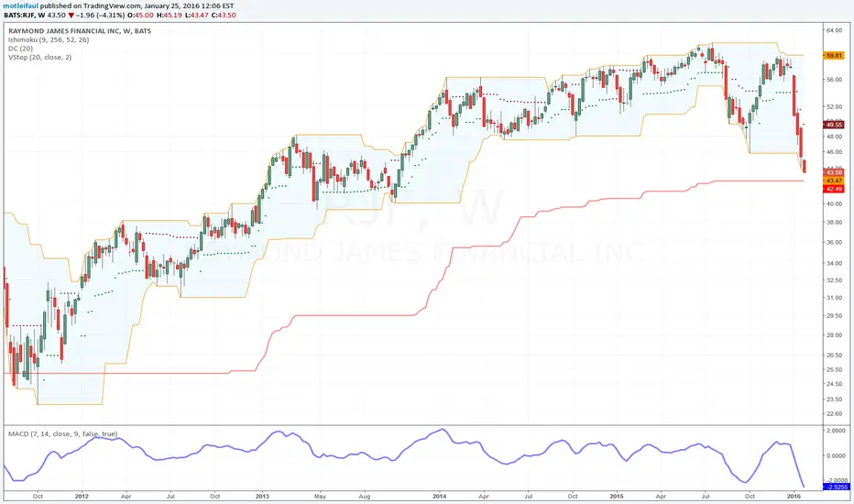
Task: Select the DC (20) indicator legend
Action: click(21, 49)
